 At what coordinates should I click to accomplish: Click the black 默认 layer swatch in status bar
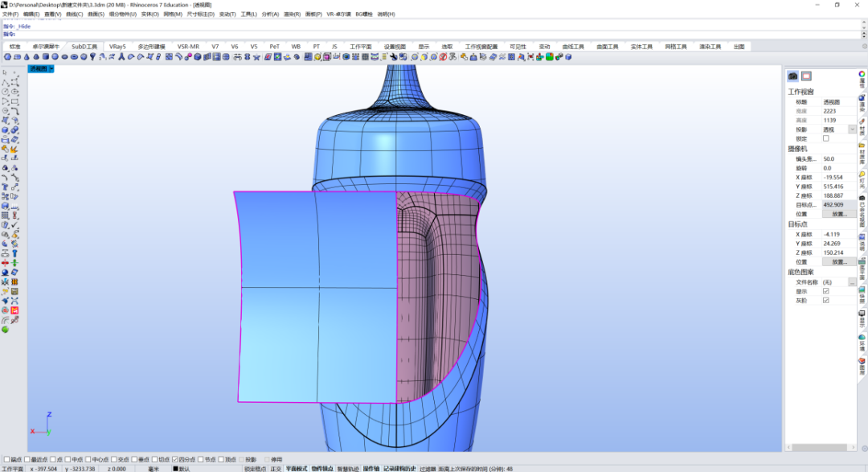[175, 469]
